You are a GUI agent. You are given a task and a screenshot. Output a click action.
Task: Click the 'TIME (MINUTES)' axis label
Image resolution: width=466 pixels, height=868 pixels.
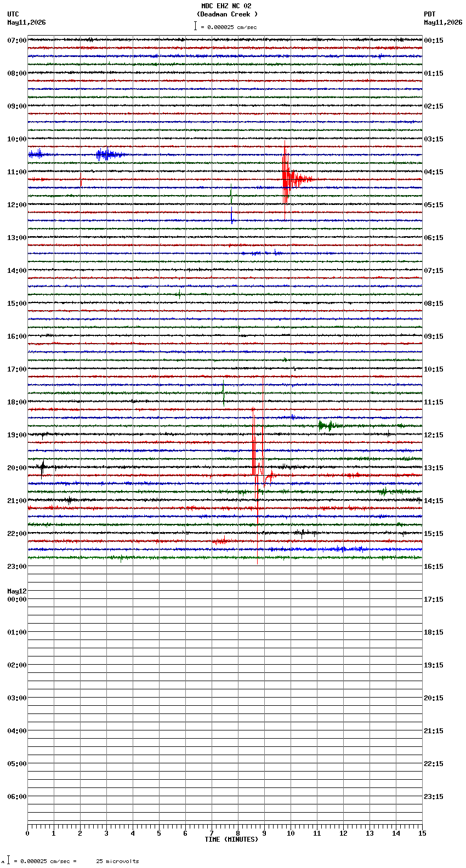point(231,840)
